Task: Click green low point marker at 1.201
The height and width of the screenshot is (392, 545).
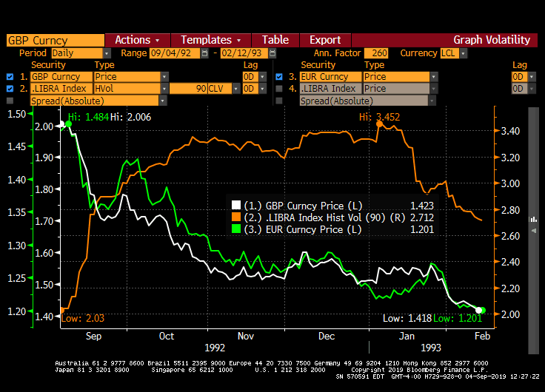Action: pos(483,310)
